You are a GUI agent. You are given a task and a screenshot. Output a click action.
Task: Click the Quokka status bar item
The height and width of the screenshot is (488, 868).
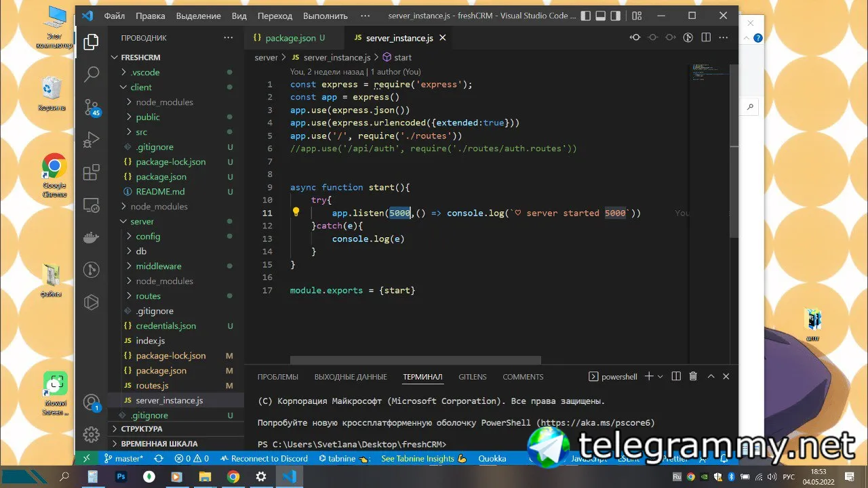(492, 458)
